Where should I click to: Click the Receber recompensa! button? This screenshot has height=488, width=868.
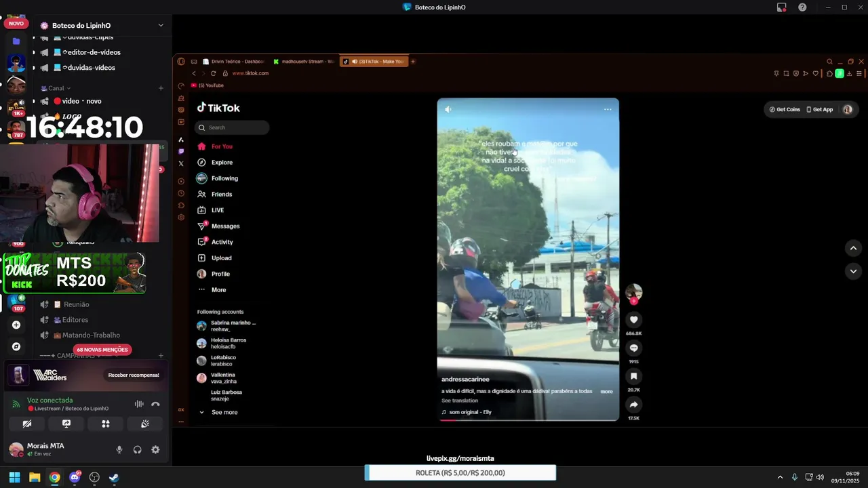[x=134, y=375]
